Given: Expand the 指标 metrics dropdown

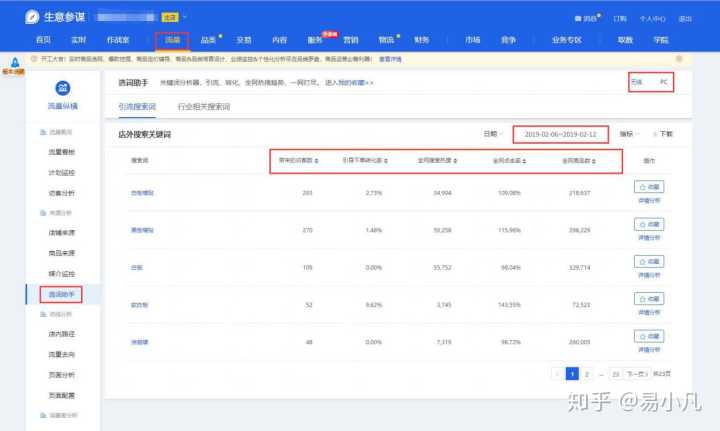Looking at the screenshot, I should [630, 133].
